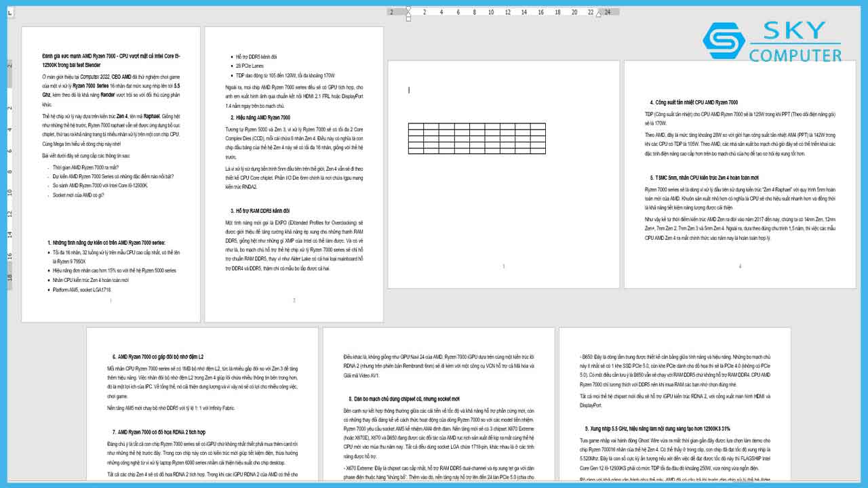
Task: Click heading '3. Hỗ trợ RAM DDR5 kênh đôi'
Action: coord(260,211)
